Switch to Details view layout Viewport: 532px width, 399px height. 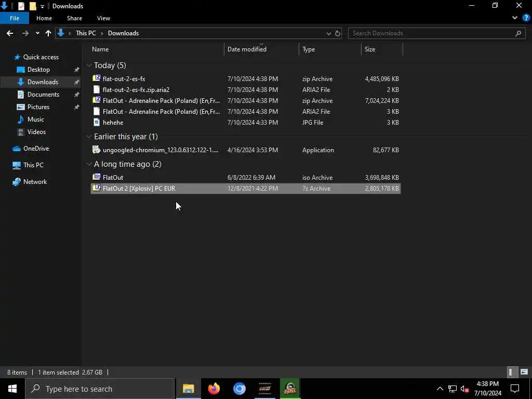pos(511,372)
